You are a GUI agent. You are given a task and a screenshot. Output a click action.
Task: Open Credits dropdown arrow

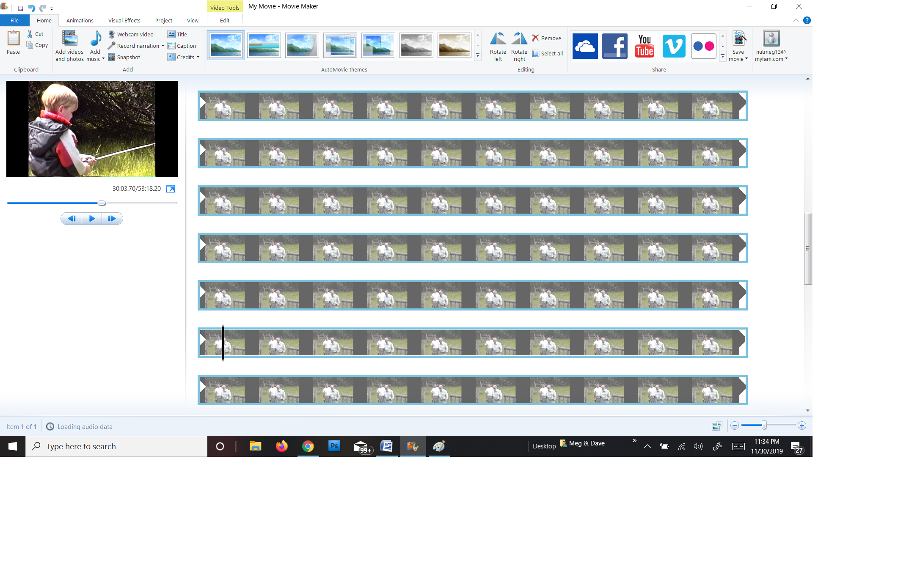tap(198, 57)
